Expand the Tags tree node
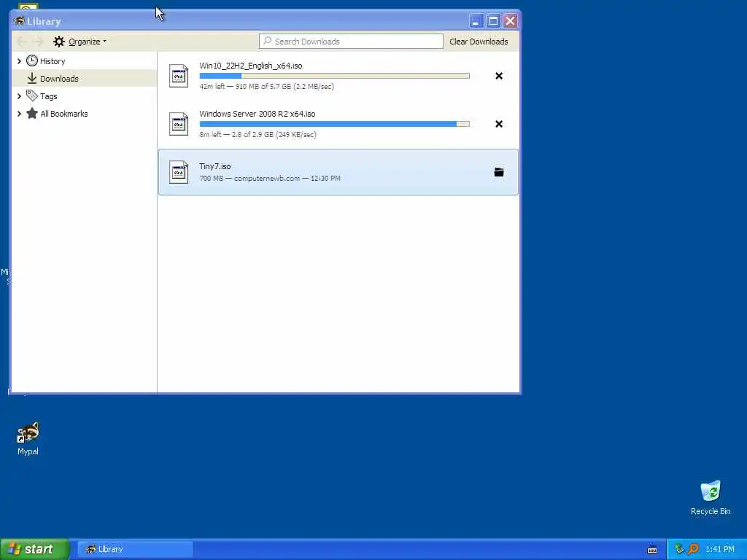Screen dimensions: 747x560 click(19, 96)
